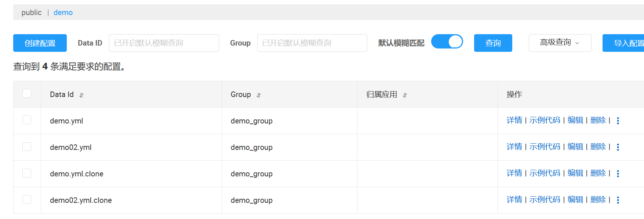Tick the checkbox for demo02.yml.clone
This screenshot has height=219, width=644.
click(27, 200)
